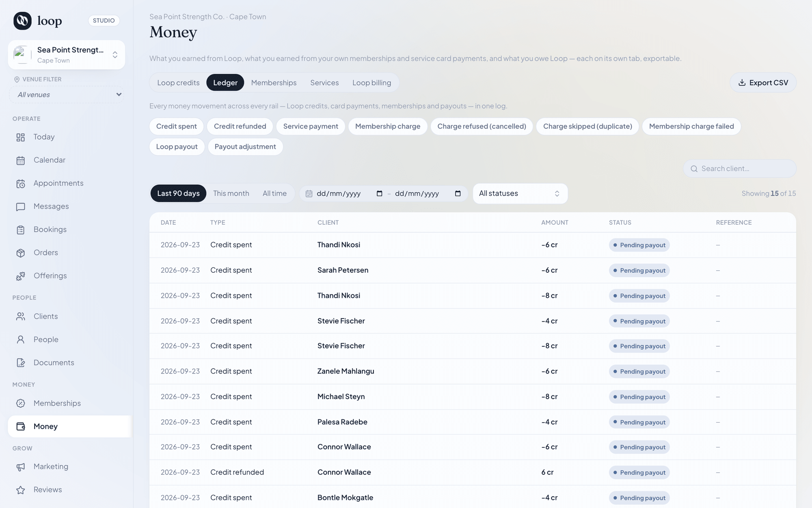Open the All statuses dropdown
The image size is (812, 508).
pyautogui.click(x=520, y=193)
